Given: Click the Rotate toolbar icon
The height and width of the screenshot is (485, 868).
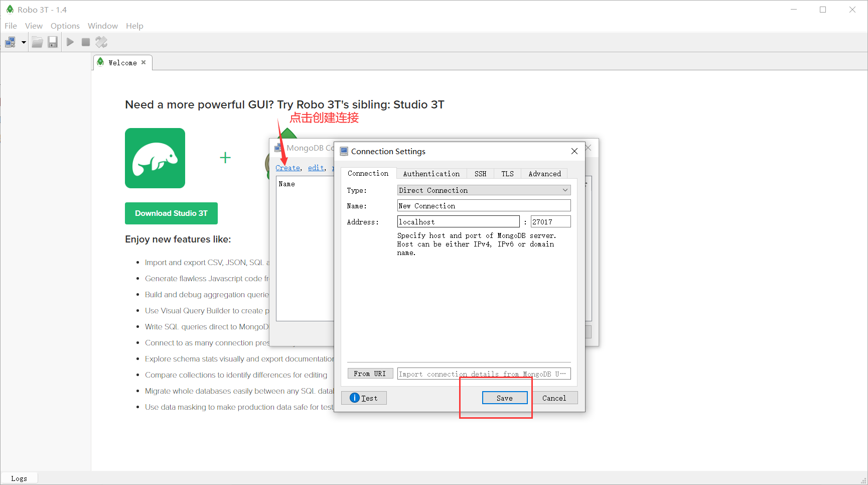Looking at the screenshot, I should (101, 42).
